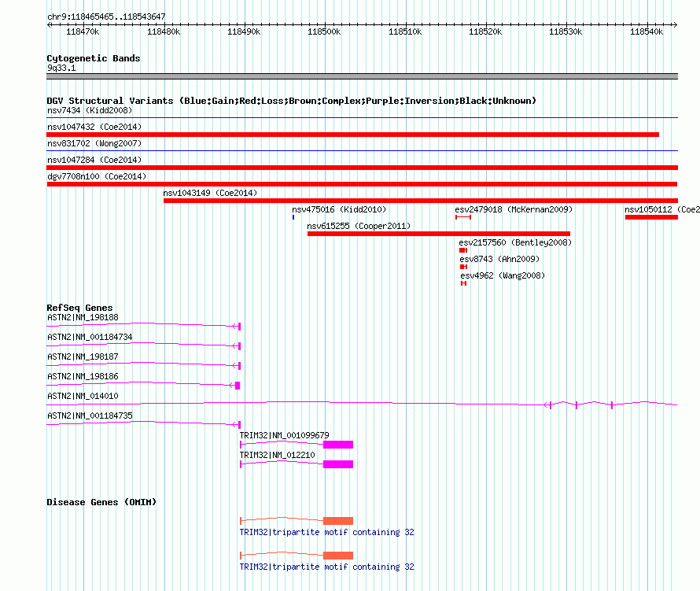Image resolution: width=700 pixels, height=591 pixels.
Task: Click the ASTN2 NM_198187 exon arrow glyph
Action: [237, 366]
